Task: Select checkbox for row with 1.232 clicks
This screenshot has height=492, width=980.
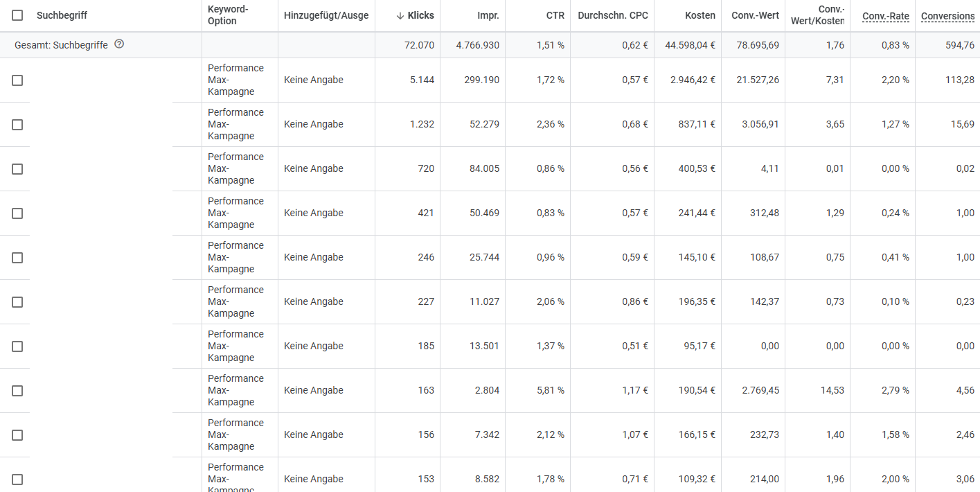Action: coord(17,125)
